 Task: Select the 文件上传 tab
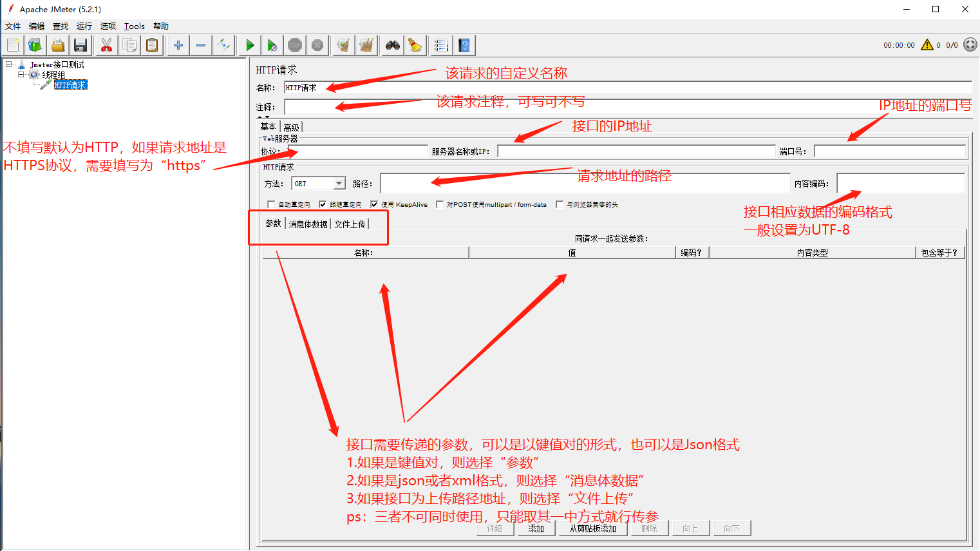(350, 224)
